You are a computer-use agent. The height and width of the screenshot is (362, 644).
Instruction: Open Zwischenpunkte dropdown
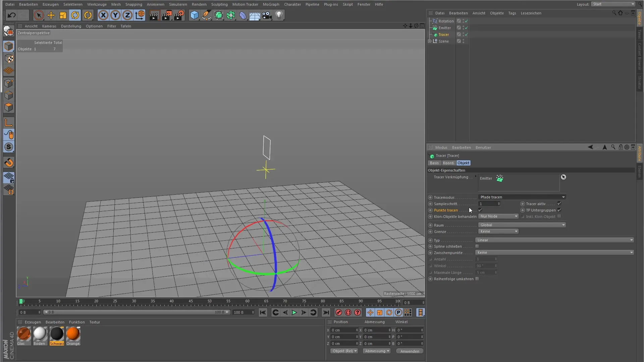(555, 252)
